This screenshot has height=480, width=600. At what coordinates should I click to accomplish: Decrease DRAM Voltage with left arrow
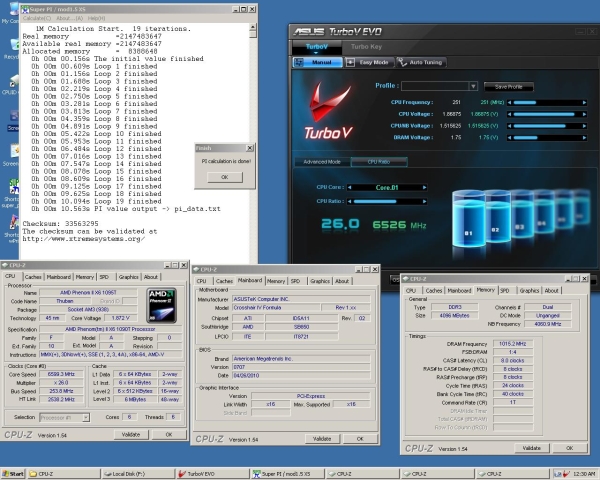(x=509, y=137)
